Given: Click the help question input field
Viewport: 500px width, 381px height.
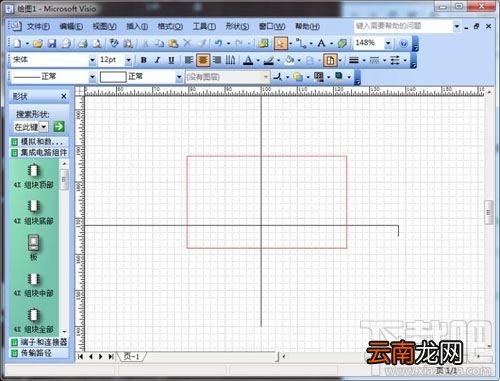Looking at the screenshot, I should tap(403, 26).
